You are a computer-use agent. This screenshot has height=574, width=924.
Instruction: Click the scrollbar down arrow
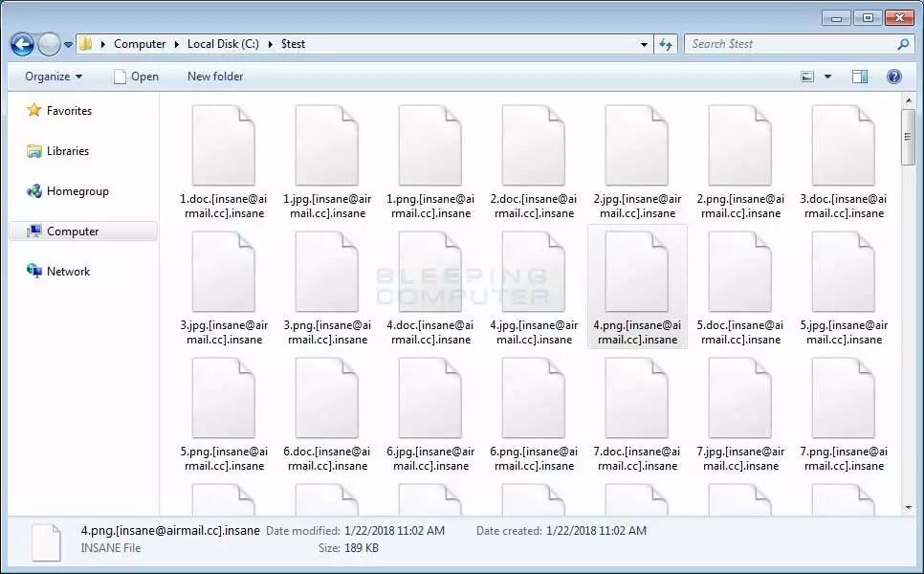point(908,507)
